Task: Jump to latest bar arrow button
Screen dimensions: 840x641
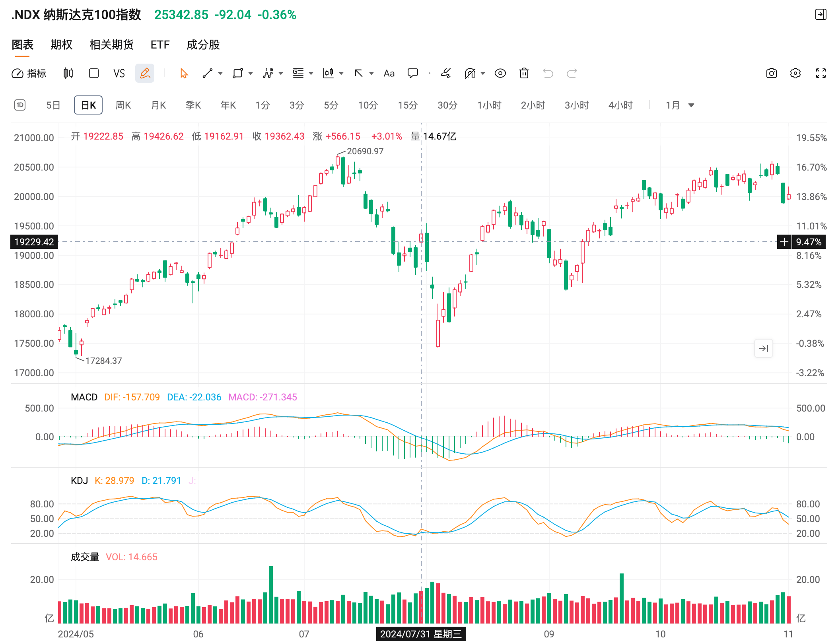Action: pyautogui.click(x=763, y=348)
